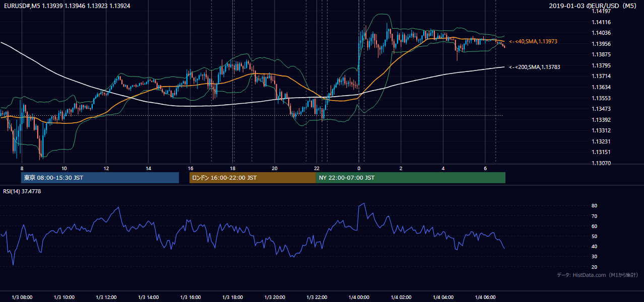Click bottom time label 1/3 14:00

point(148,297)
